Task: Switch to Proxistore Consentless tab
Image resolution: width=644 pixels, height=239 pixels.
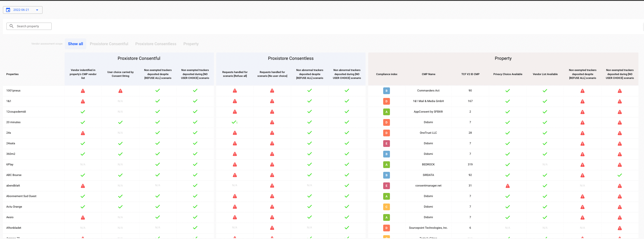Action: point(155,44)
